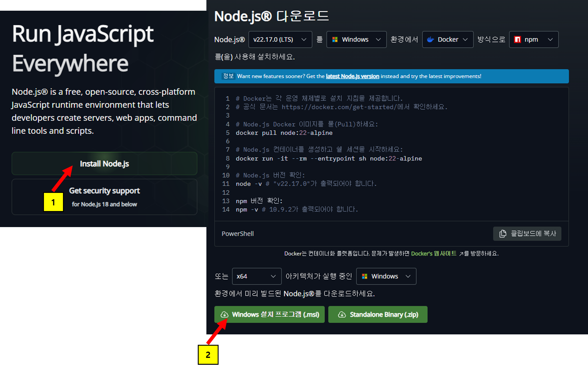The height and width of the screenshot is (365, 588).
Task: Click Windows logo in bottom architecture dropdown
Action: point(365,276)
